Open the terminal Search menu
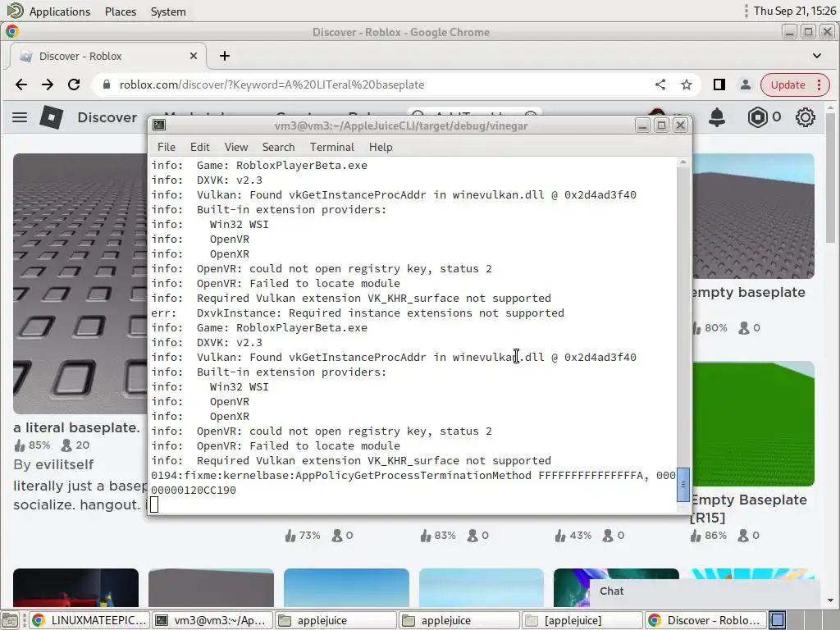 pos(278,147)
